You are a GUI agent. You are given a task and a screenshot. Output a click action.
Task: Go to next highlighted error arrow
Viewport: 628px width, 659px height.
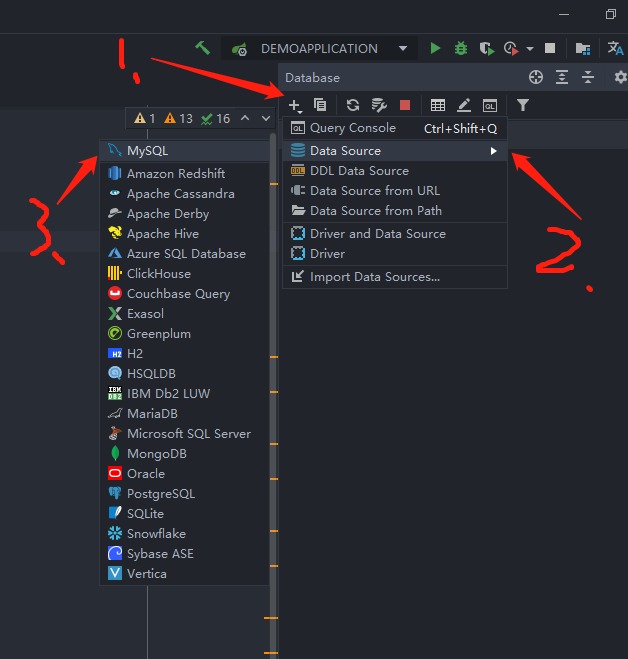(266, 119)
